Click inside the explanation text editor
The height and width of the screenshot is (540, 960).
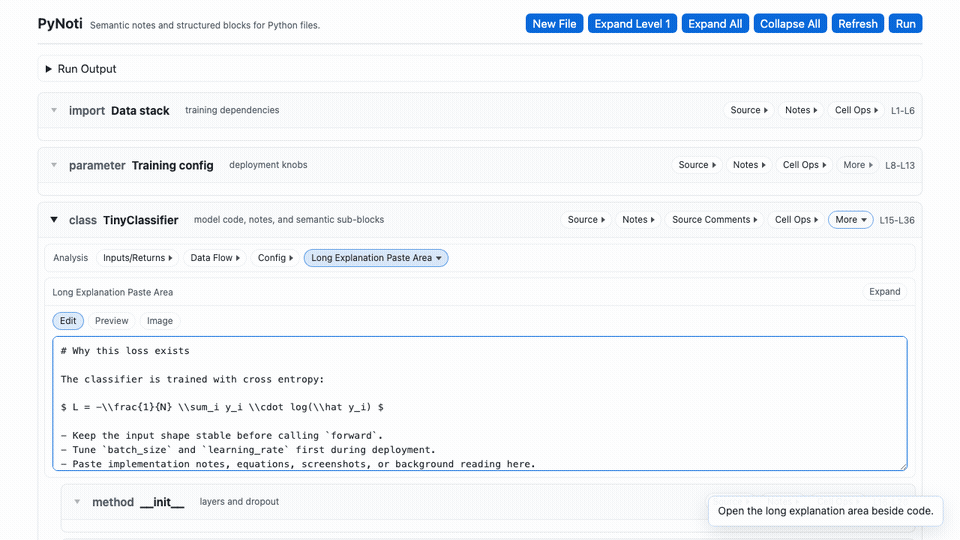479,403
